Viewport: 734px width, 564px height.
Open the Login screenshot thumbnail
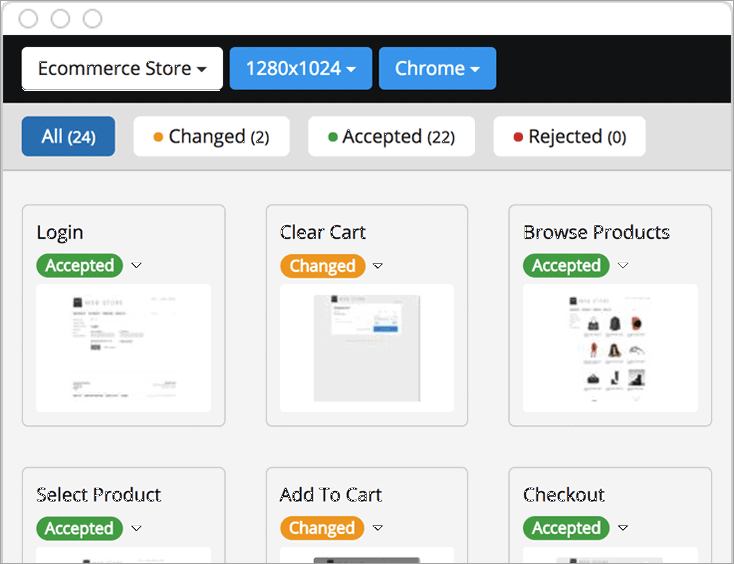point(124,348)
